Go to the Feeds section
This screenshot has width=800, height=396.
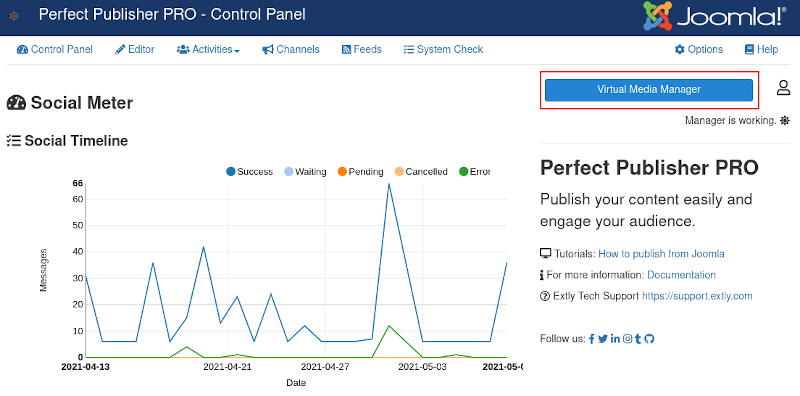pos(361,50)
